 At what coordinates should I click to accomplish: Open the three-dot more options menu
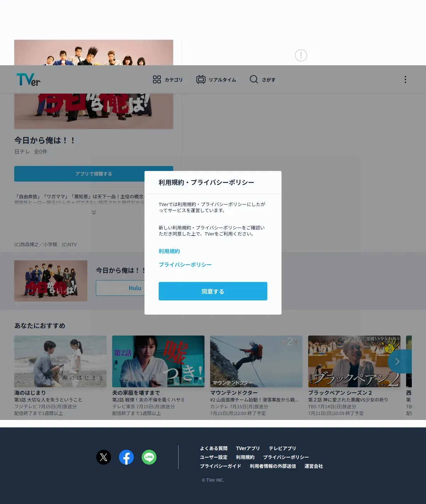[x=405, y=79]
